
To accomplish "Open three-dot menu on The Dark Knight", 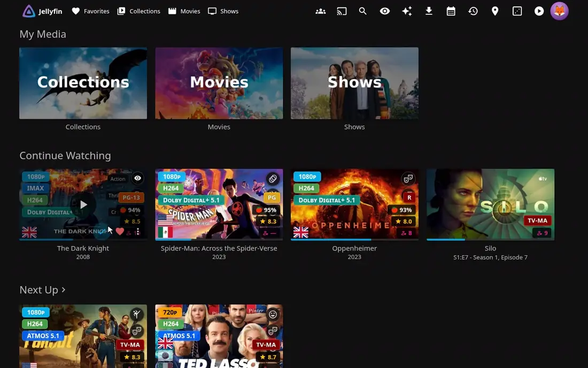I will coord(138,232).
